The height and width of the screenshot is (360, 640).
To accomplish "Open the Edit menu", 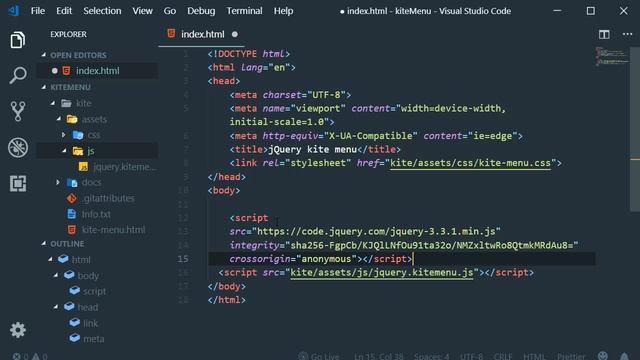I will pos(64,11).
